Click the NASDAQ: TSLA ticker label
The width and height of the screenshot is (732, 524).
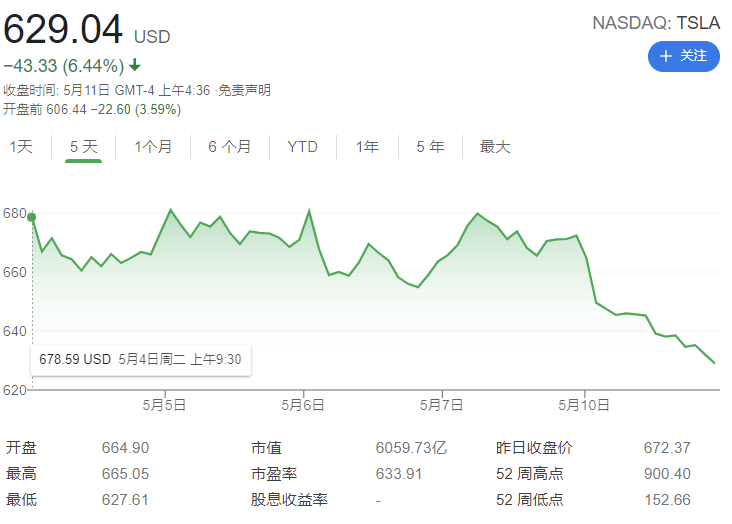point(656,23)
